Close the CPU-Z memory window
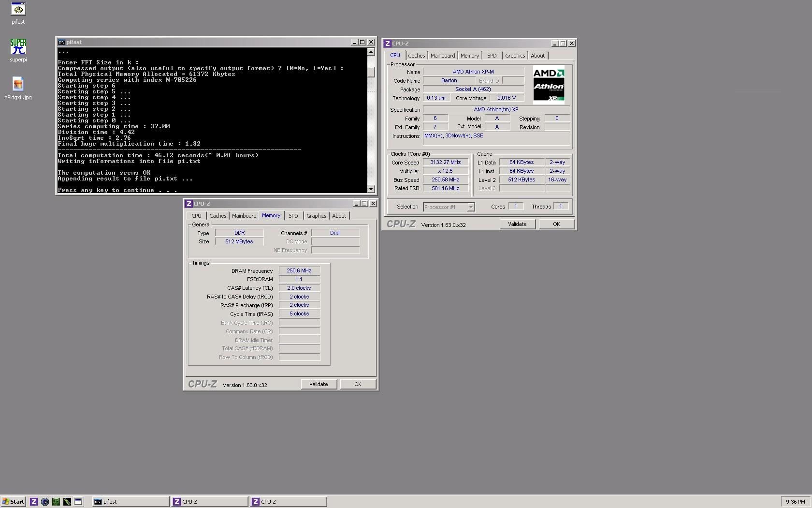This screenshot has width=812, height=508. [x=373, y=204]
